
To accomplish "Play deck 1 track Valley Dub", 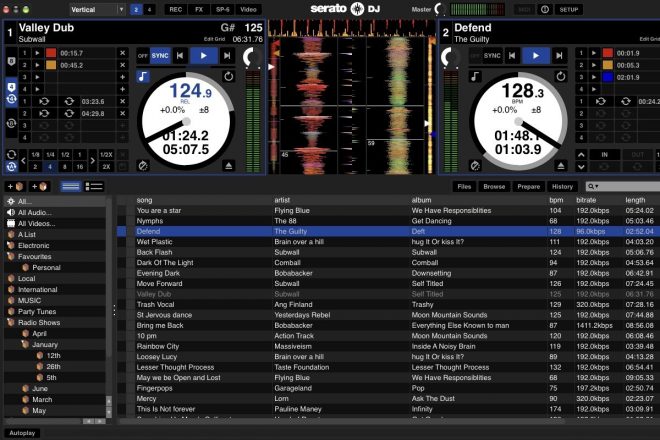I will tap(204, 56).
